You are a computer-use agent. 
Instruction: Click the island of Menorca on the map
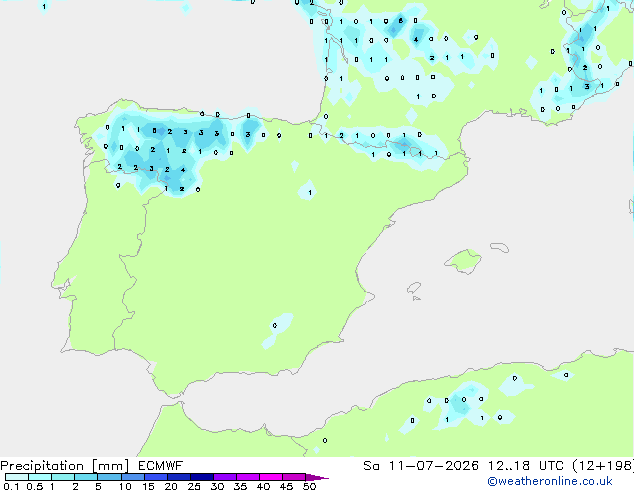(x=500, y=247)
